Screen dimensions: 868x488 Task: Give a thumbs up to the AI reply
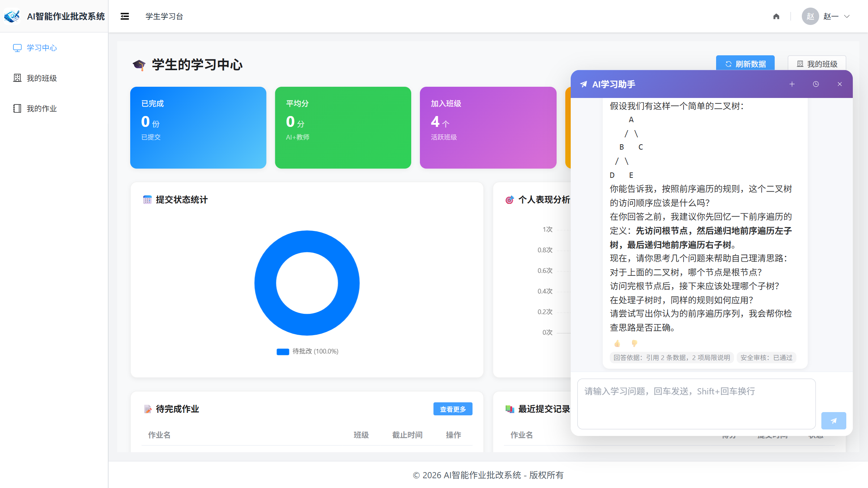[617, 343]
